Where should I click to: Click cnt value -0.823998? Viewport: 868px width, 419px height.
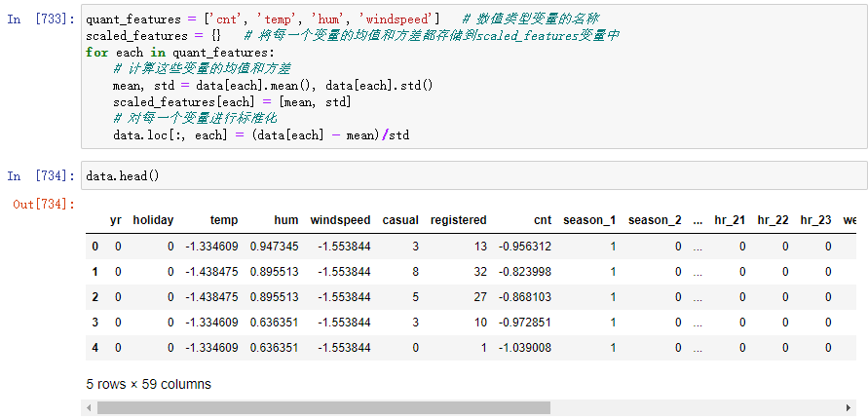click(525, 272)
